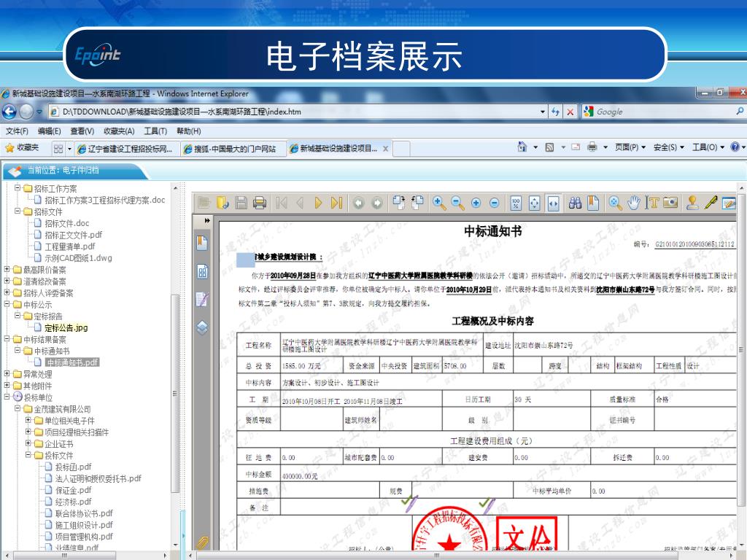The image size is (747, 560).
Task: Open the 安全(S) dropdown menu
Action: click(668, 147)
